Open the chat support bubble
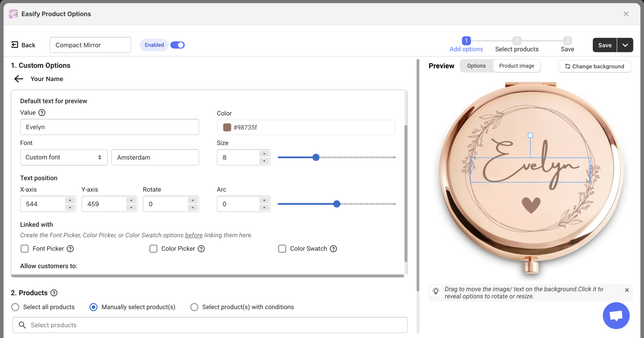Screen dimensions: 644x338 [x=616, y=315]
